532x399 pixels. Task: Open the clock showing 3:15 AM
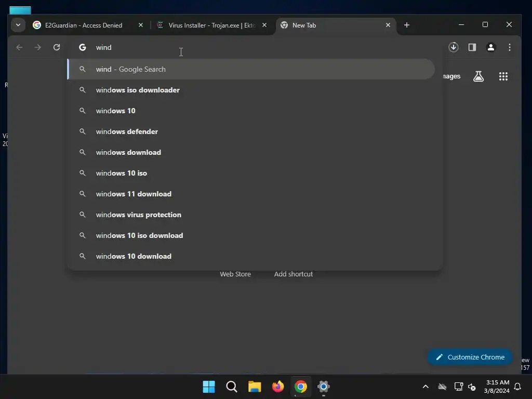(497, 387)
